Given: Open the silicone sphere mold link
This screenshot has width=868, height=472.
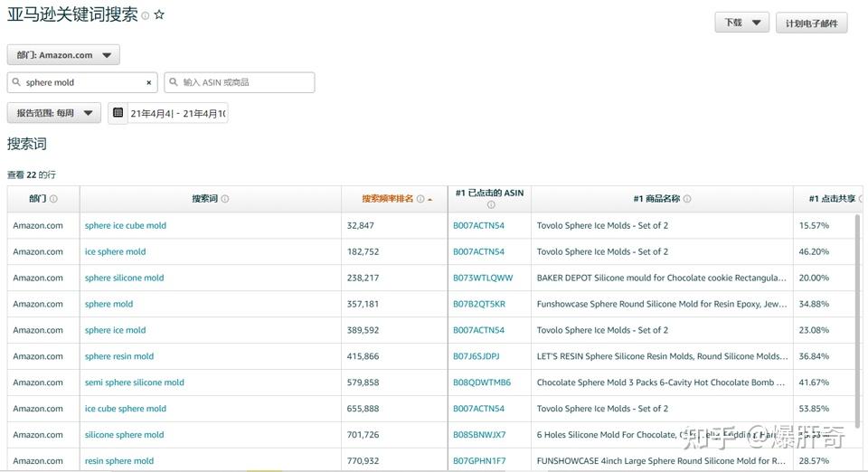Looking at the screenshot, I should (124, 435).
